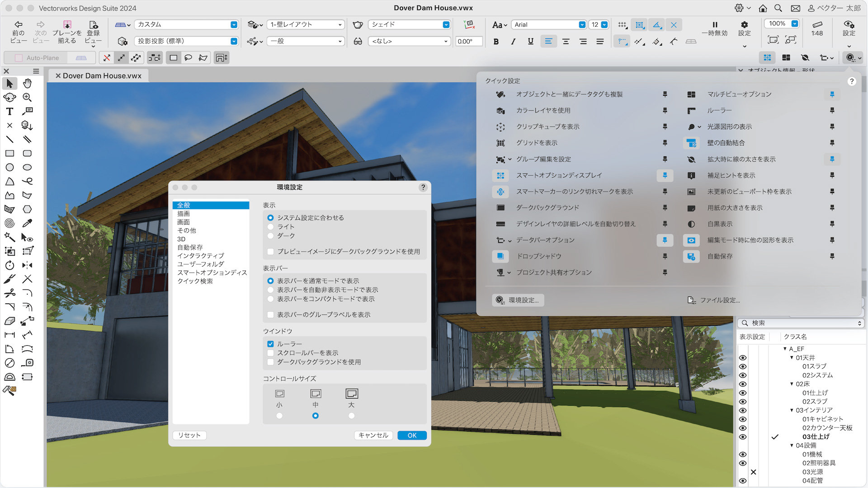
Task: Apply bold text formatting
Action: 496,41
